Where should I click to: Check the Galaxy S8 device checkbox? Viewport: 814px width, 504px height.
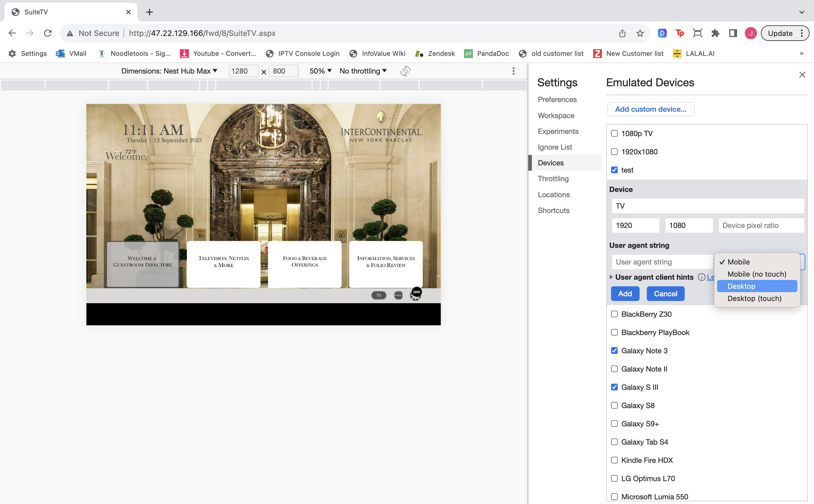point(614,405)
